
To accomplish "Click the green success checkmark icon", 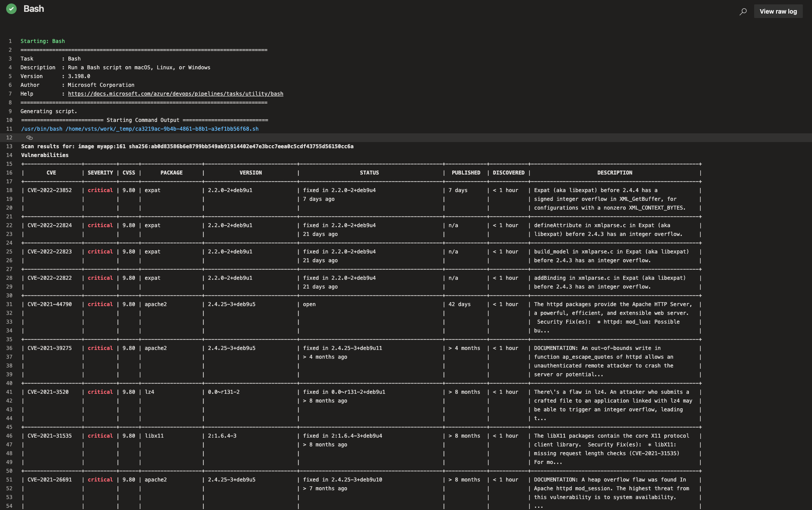I will [11, 9].
